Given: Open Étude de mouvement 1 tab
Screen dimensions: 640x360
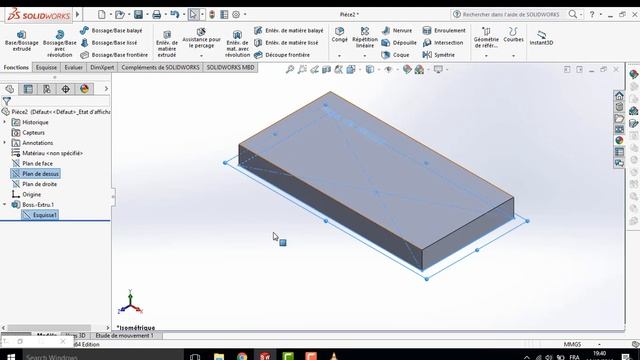Looking at the screenshot, I should [125, 336].
